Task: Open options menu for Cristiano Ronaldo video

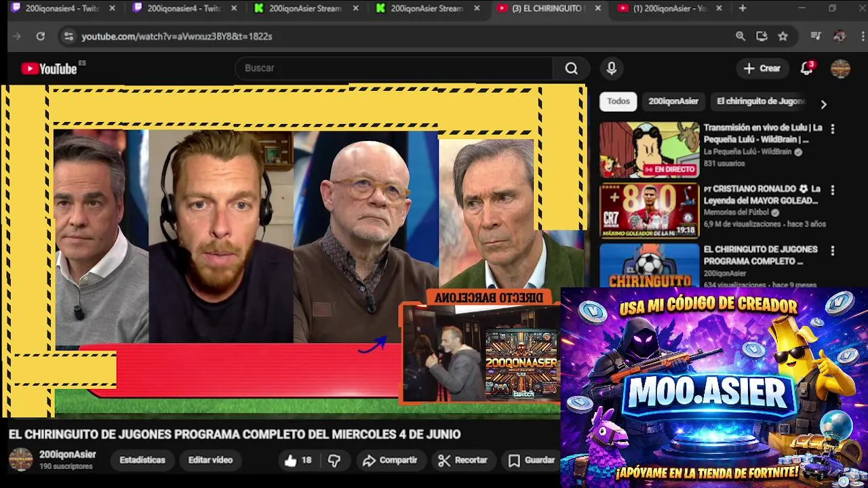Action: pos(833,190)
